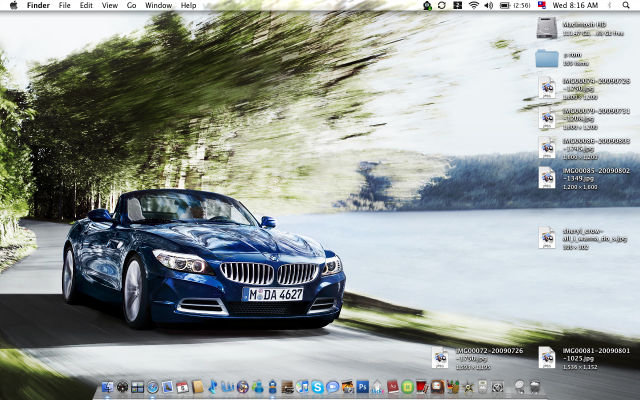Select the blue desktop folder below Macintosh HD
The image size is (640, 400).
[547, 59]
